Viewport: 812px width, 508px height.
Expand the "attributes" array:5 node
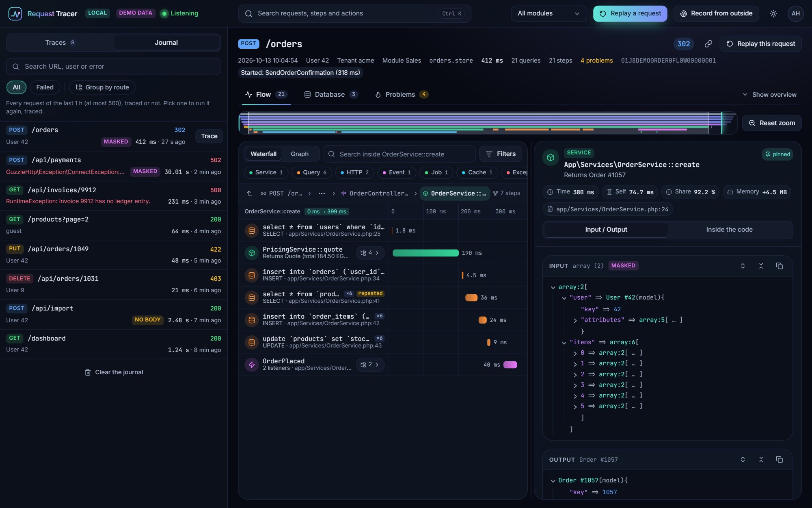tap(575, 320)
